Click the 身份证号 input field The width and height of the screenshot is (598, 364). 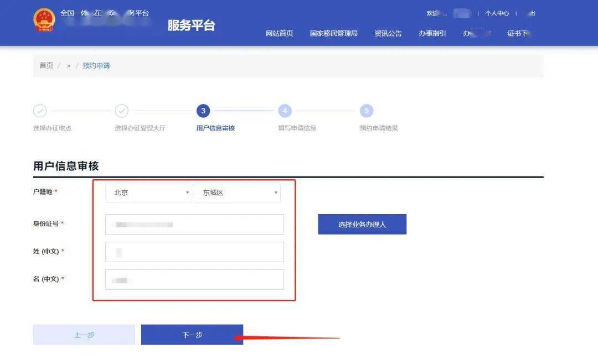coord(194,224)
